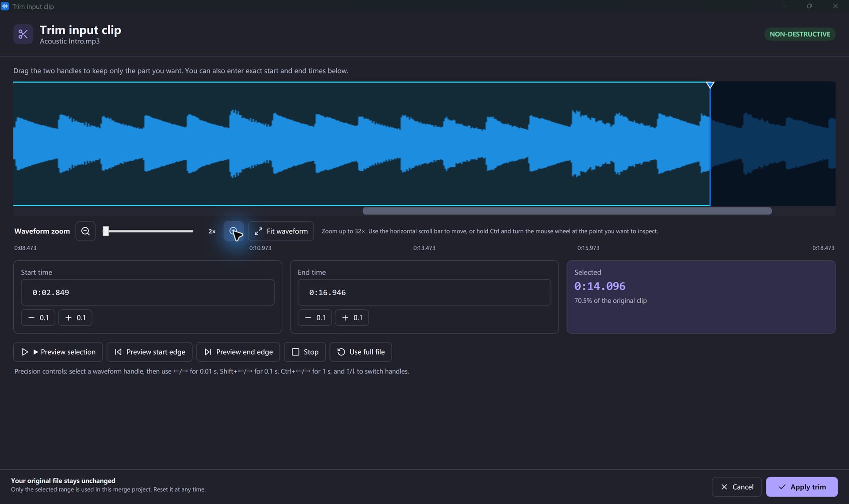The width and height of the screenshot is (849, 504).
Task: Click the Start time input field
Action: pyautogui.click(x=147, y=292)
